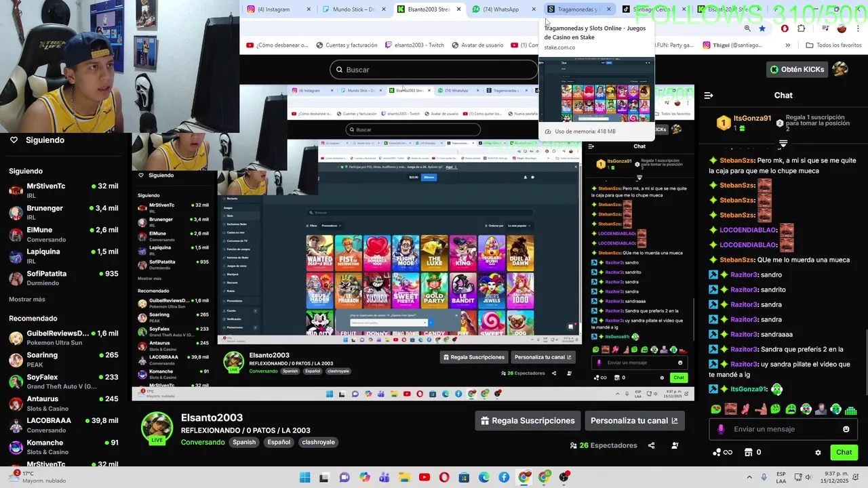
Task: Click the Buscar search field
Action: point(434,70)
